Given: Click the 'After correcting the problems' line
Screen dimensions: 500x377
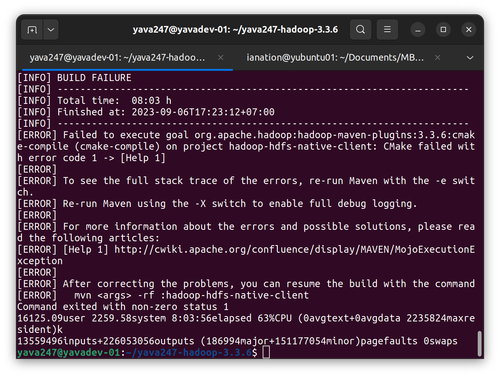Looking at the screenshot, I should tap(246, 284).
